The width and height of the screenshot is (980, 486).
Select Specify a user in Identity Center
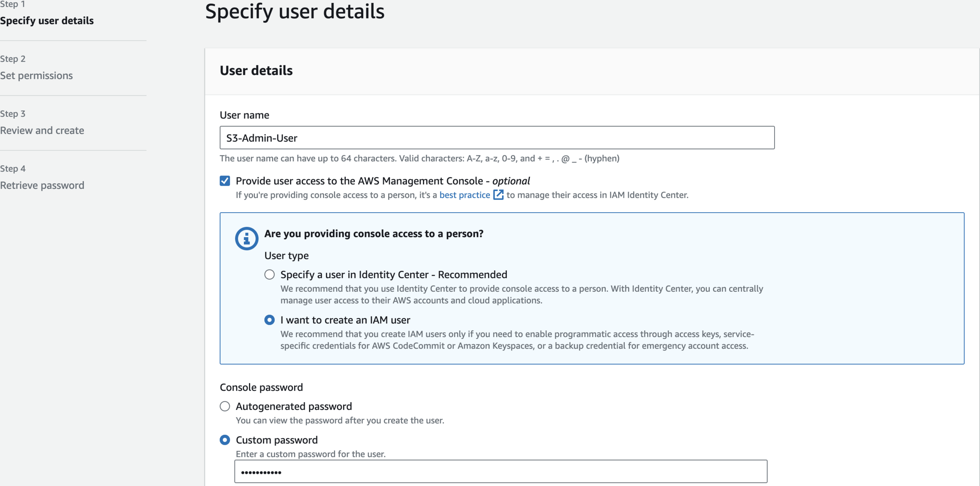tap(269, 275)
